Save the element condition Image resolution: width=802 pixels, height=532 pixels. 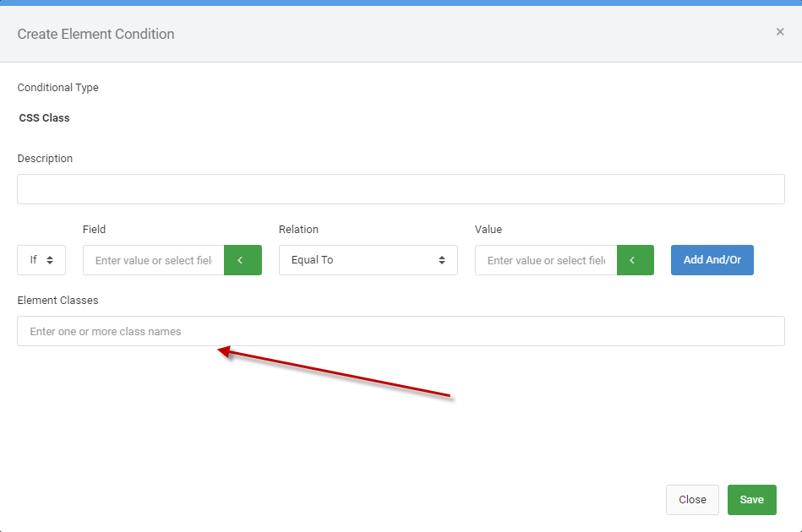(x=752, y=500)
